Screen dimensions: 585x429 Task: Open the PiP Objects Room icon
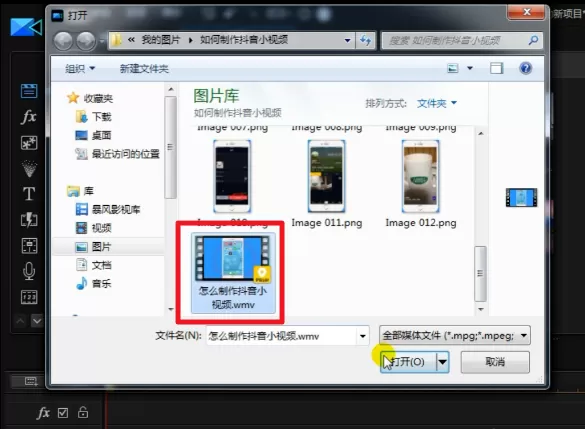tap(29, 143)
